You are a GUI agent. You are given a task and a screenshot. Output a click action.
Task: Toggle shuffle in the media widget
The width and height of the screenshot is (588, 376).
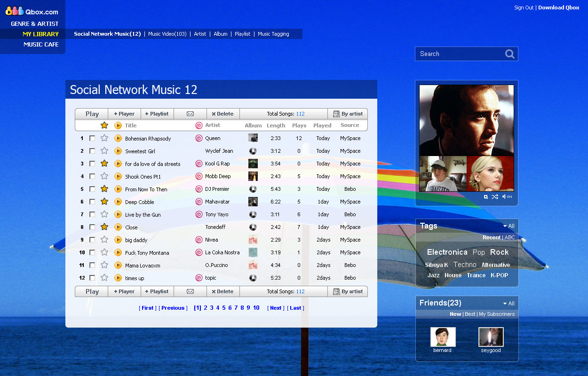click(x=495, y=196)
